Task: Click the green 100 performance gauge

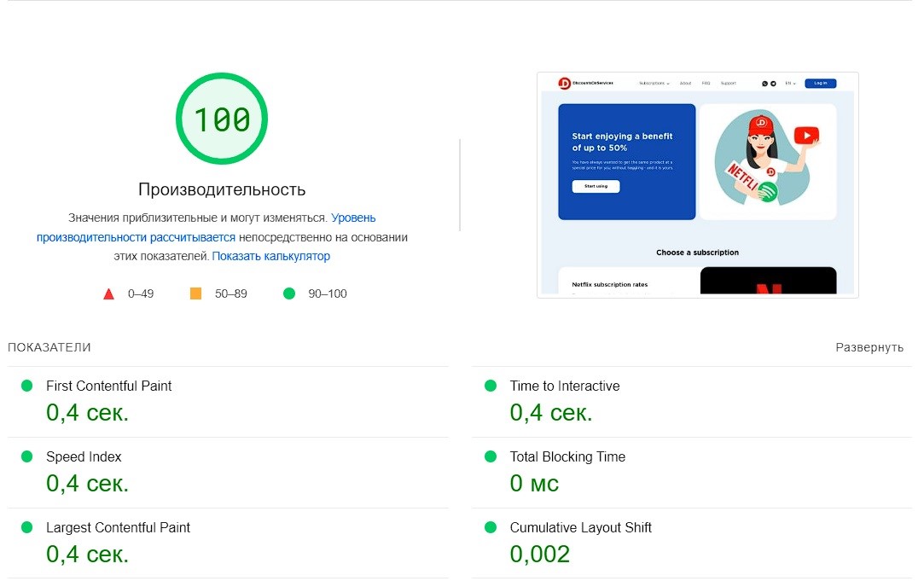Action: pyautogui.click(x=221, y=119)
